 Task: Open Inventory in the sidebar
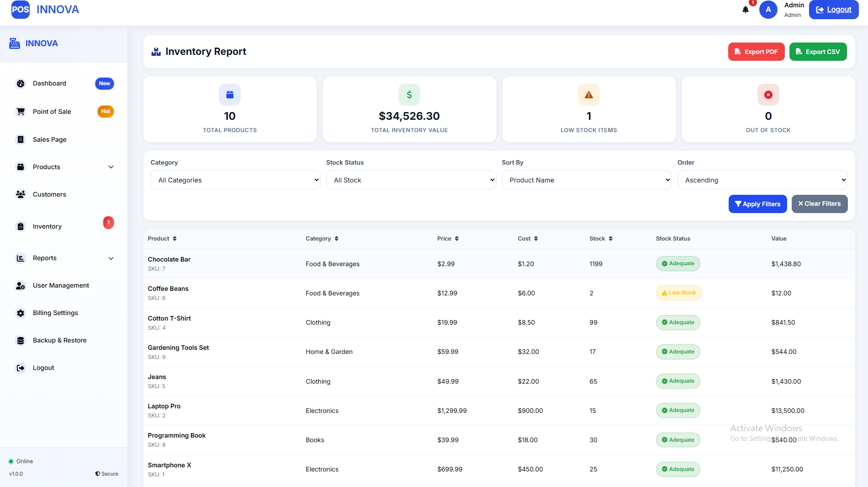[47, 227]
